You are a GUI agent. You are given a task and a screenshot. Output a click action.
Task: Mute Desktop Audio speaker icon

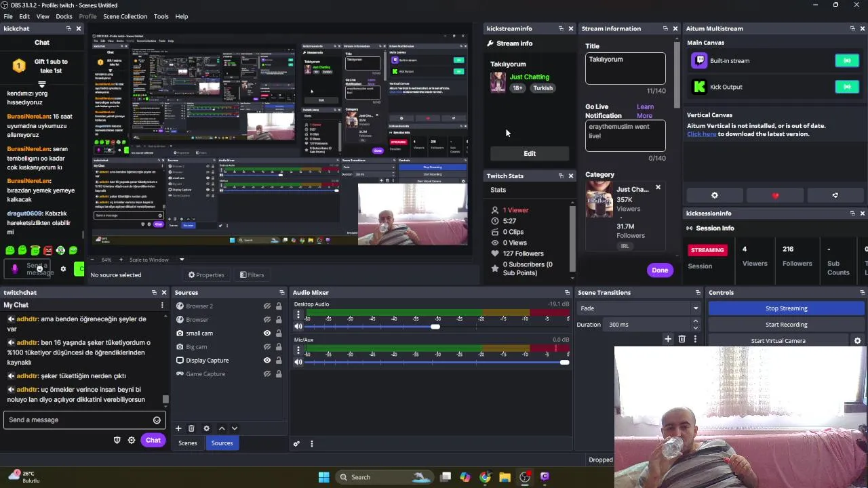click(298, 327)
